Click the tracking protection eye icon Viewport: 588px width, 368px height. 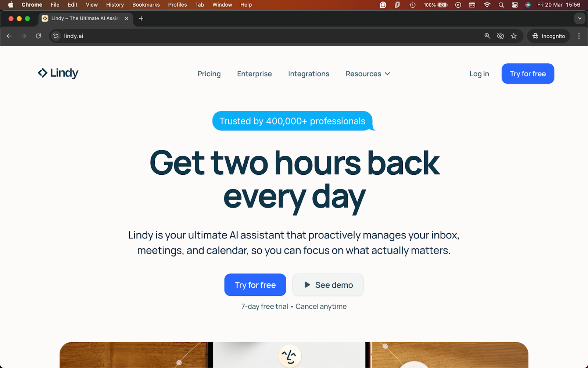click(501, 36)
